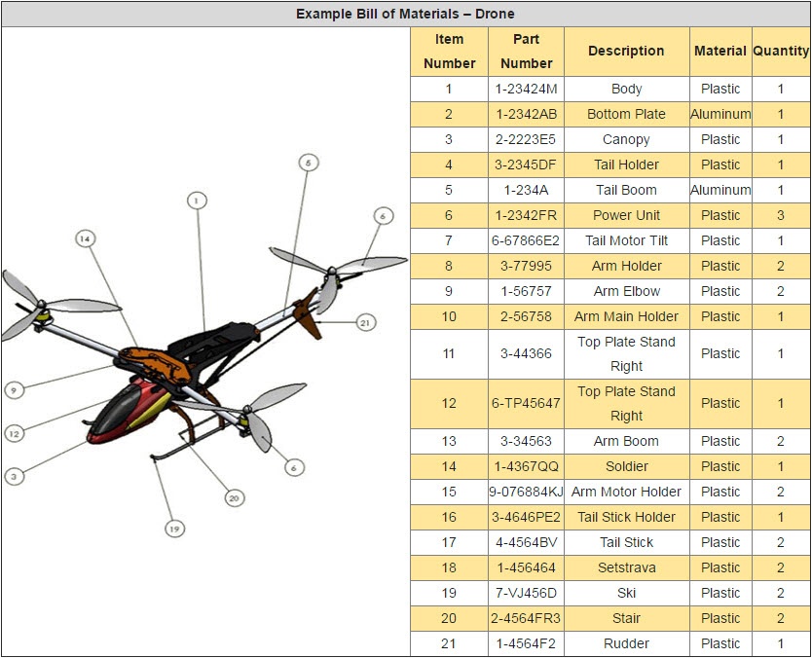Viewport: 812px width, 658px height.
Task: Select the part number cell 1-23424M
Action: [526, 89]
